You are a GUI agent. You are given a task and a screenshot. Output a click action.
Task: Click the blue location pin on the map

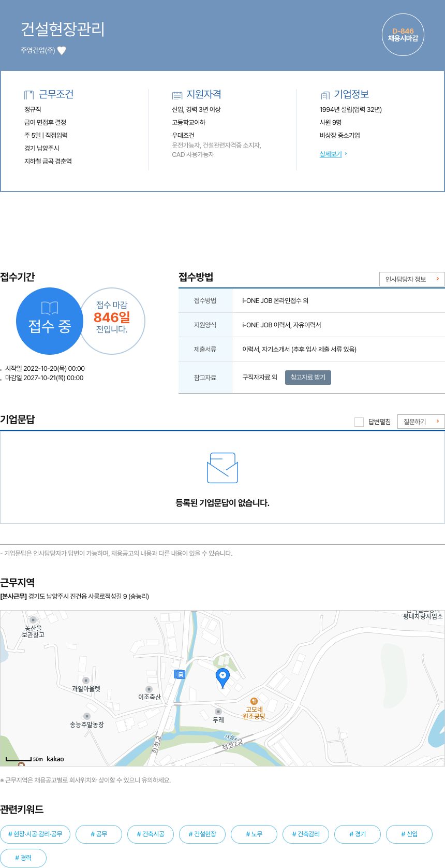pos(222,677)
